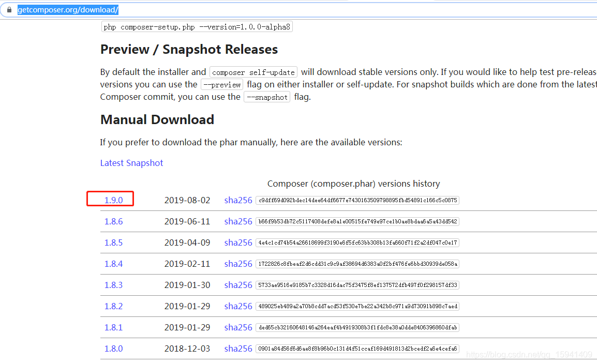Click the --snapshot flag code snippet
The width and height of the screenshot is (597, 364).
tap(267, 97)
